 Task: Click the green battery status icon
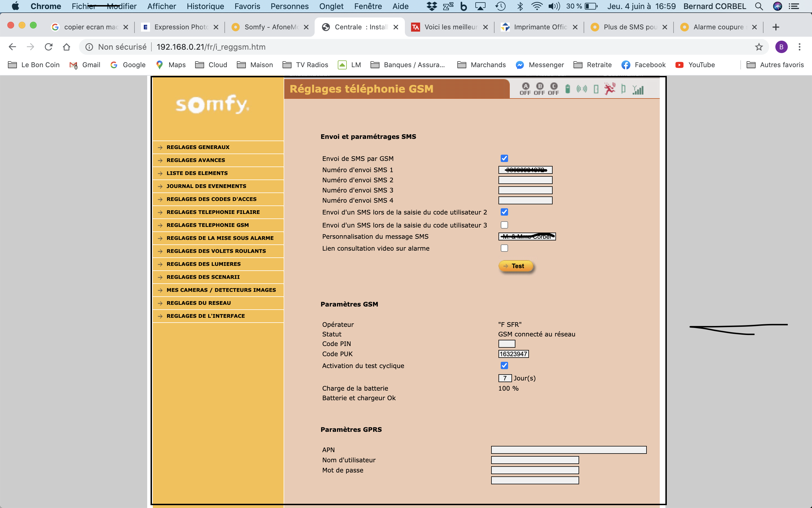click(567, 89)
